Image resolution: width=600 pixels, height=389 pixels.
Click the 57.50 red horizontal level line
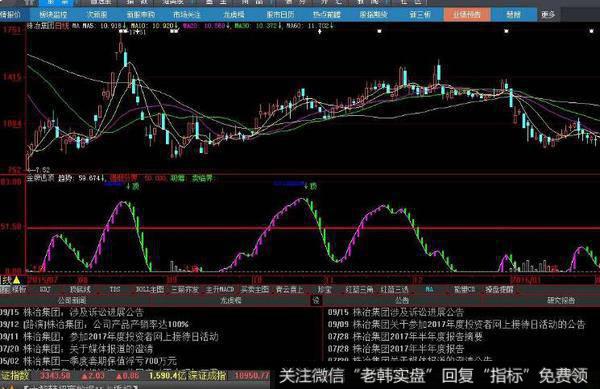pyautogui.click(x=313, y=228)
